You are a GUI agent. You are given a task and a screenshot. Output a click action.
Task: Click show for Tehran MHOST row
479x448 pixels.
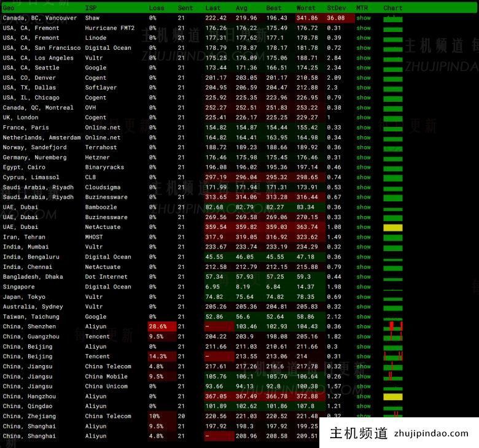coord(363,238)
